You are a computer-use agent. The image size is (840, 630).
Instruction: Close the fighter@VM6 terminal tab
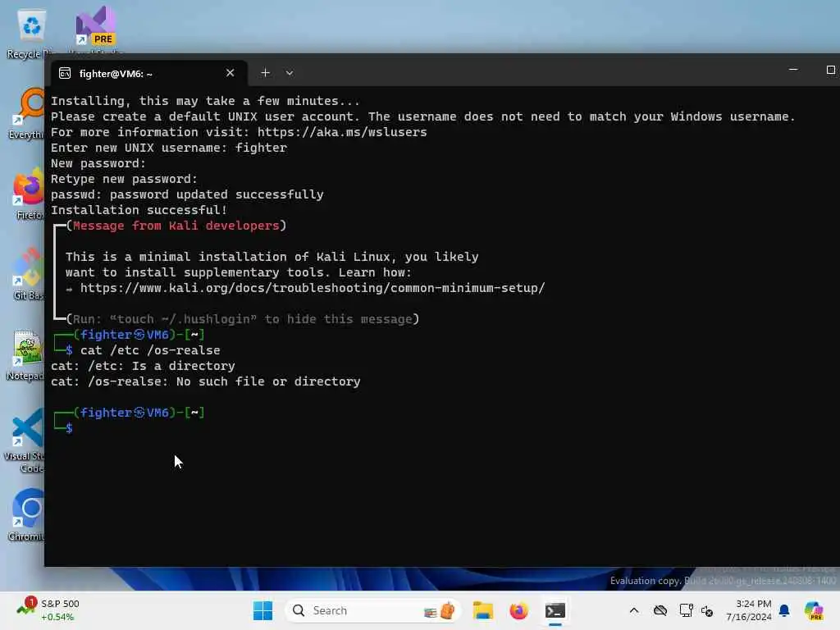pos(230,73)
